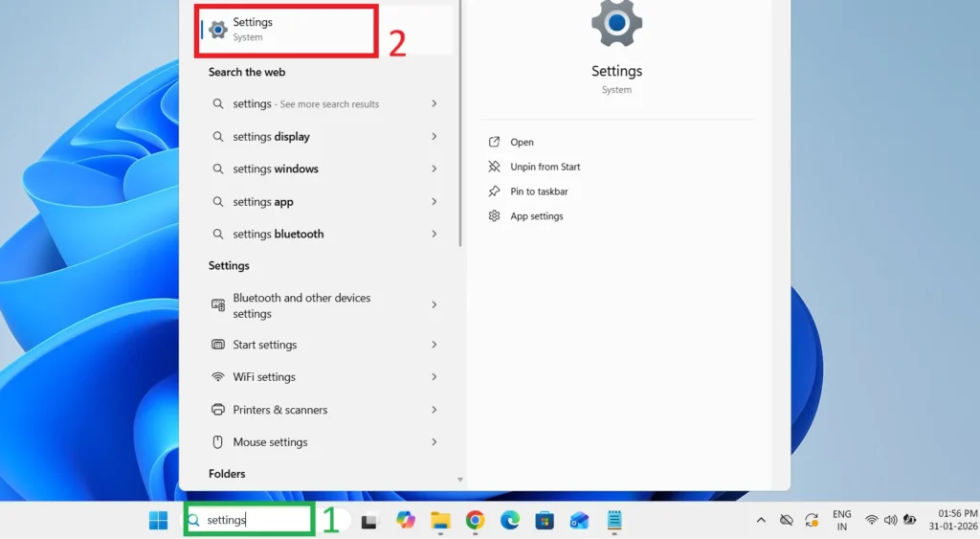Click the Windows Start button

[158, 520]
